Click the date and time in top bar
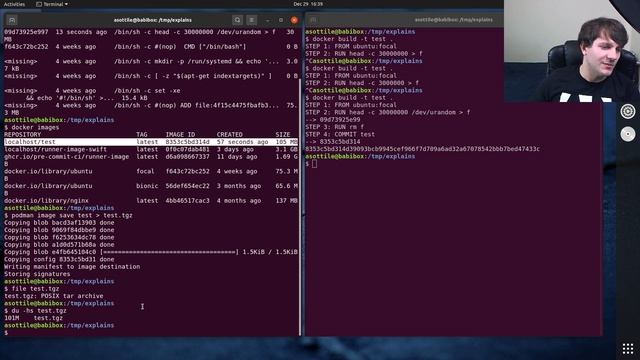The image size is (640, 360). 308,4
